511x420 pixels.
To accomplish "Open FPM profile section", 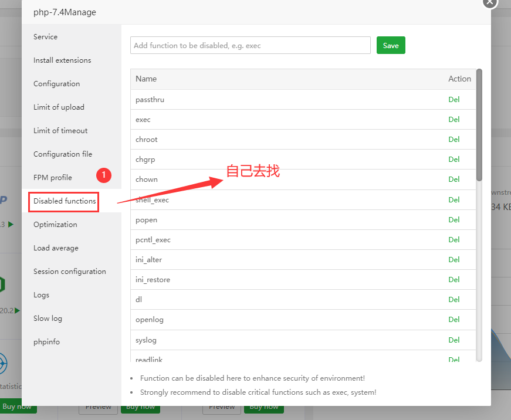I will [x=53, y=178].
